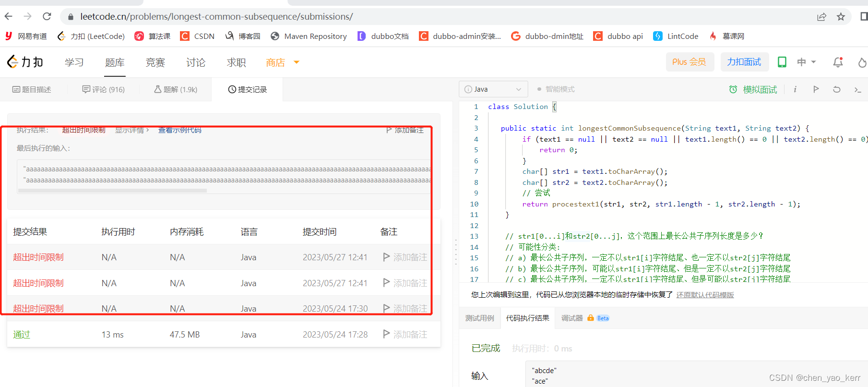Add a note to the 2023/05/24 17:30 submission
868x387 pixels.
405,308
